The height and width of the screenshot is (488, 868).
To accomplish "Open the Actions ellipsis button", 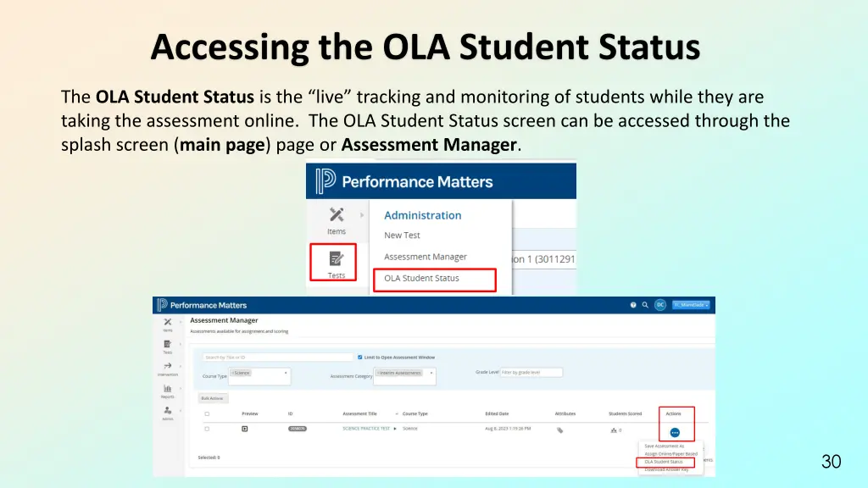I will click(674, 433).
